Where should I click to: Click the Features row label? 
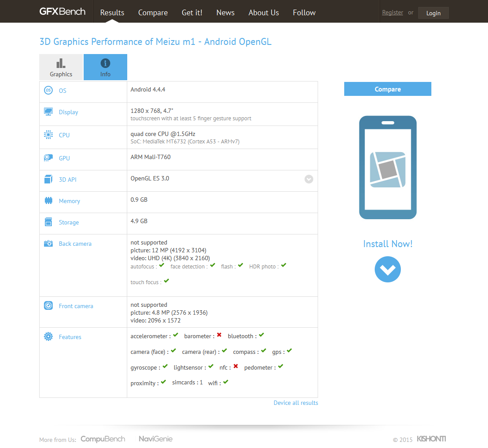coord(70,337)
